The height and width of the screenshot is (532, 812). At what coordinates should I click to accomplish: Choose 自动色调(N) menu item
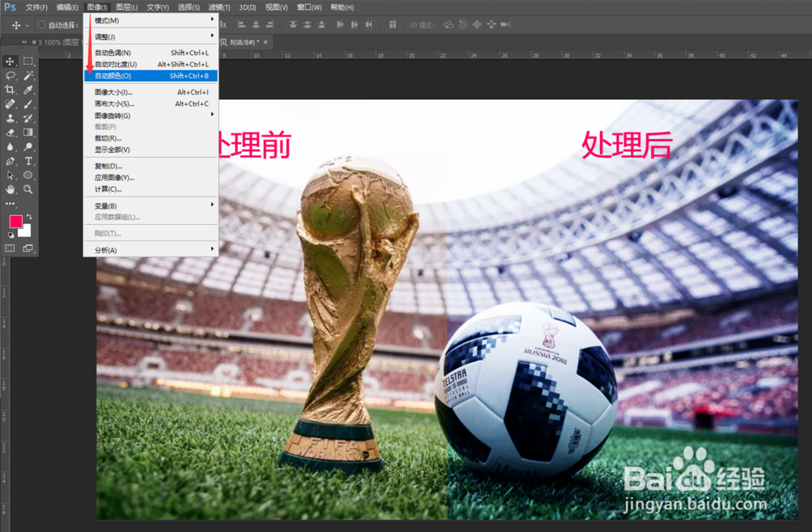coord(151,53)
